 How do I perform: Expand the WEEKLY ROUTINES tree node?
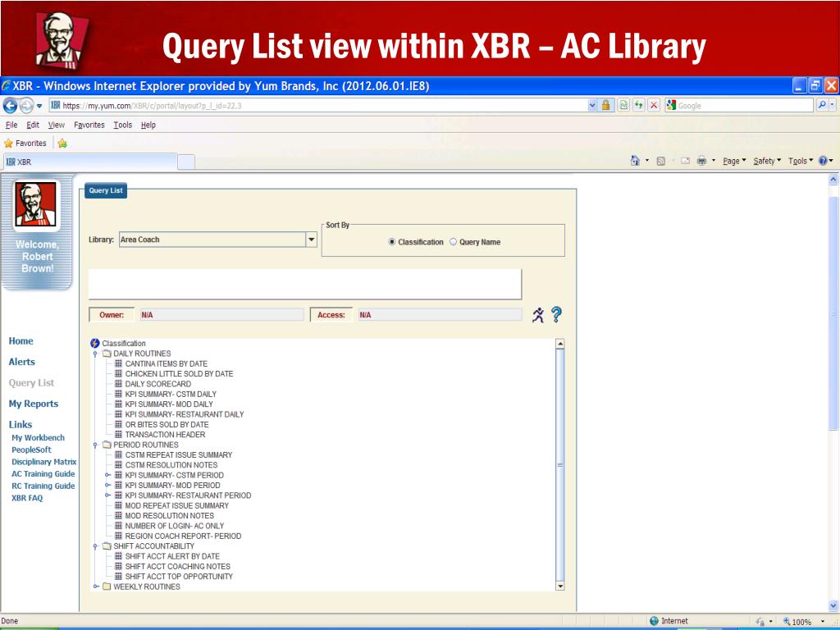click(x=96, y=587)
